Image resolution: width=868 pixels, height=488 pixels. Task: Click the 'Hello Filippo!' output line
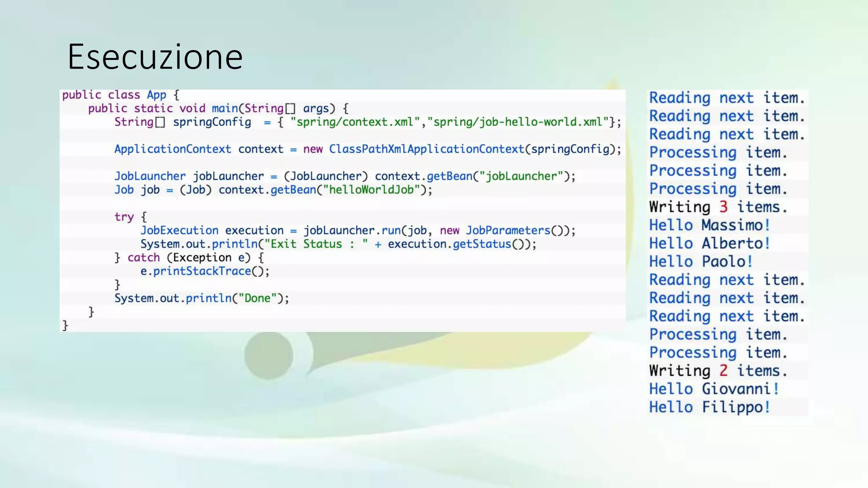coord(709,407)
